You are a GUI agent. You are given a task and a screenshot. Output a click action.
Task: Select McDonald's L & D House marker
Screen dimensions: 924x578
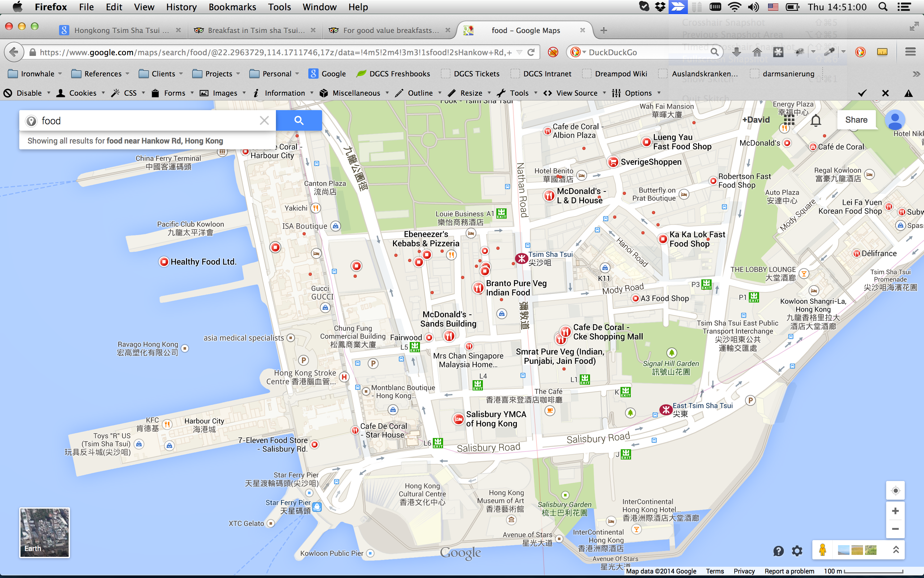[x=549, y=196]
